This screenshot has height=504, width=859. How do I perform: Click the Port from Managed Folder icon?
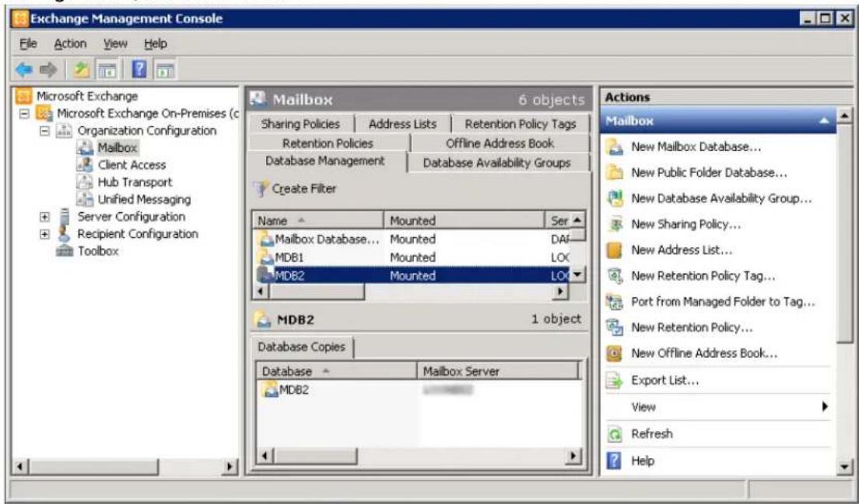615,302
